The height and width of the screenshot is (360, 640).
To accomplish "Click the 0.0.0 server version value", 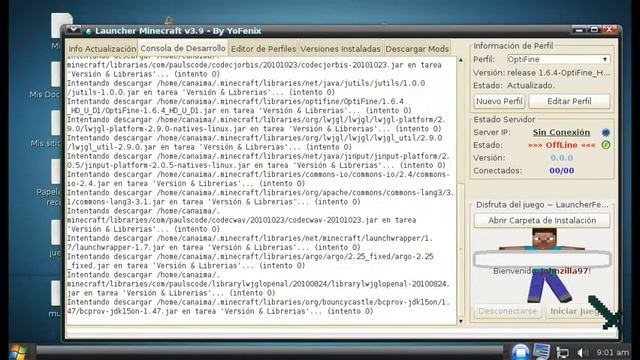I will coord(561,158).
